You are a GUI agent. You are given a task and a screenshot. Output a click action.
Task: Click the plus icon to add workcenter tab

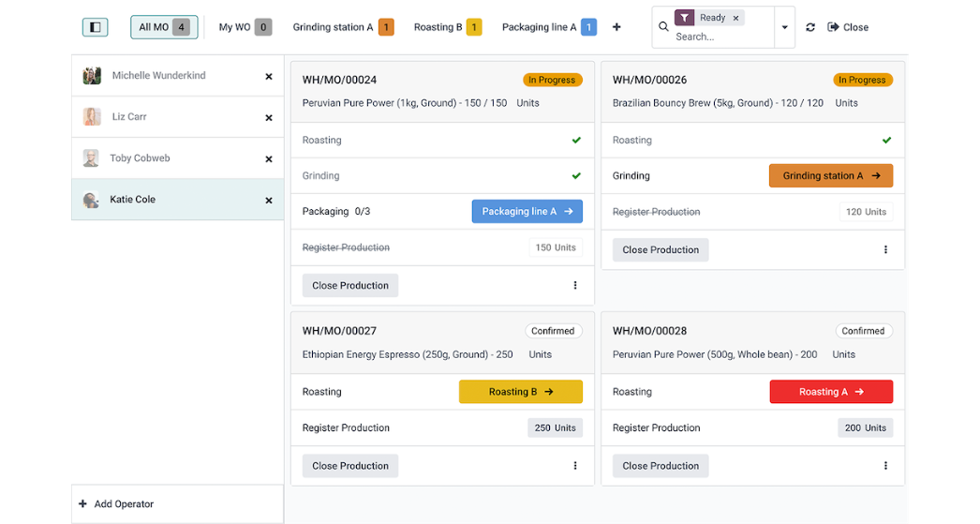click(x=616, y=27)
